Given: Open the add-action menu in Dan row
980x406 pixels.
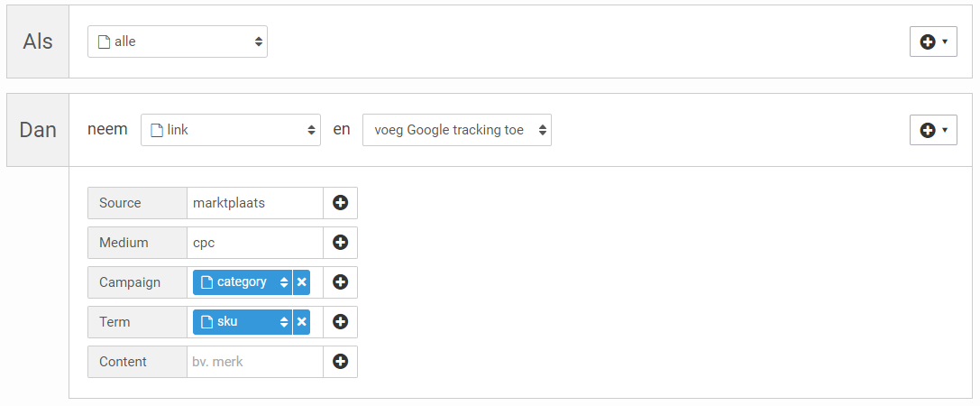Looking at the screenshot, I should (933, 130).
